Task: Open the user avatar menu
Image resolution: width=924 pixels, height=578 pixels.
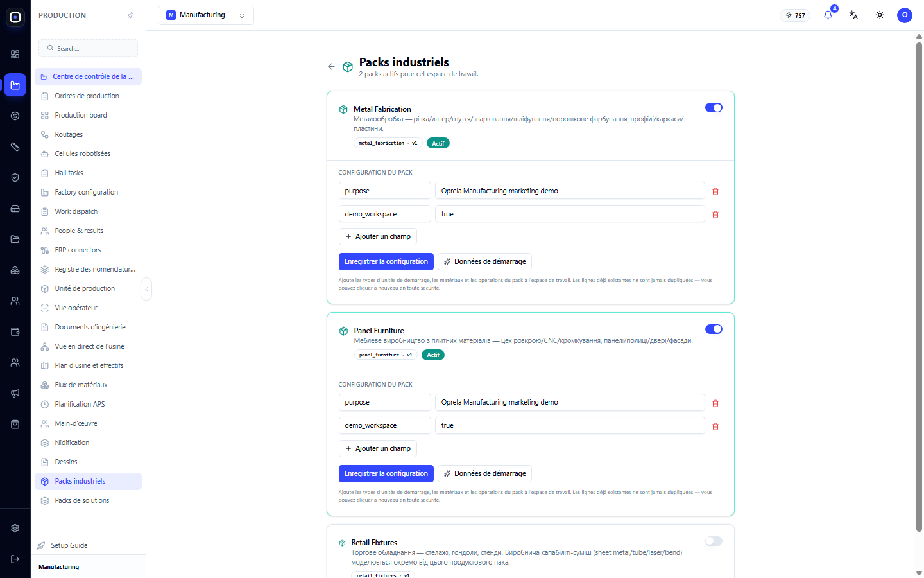Action: point(905,15)
